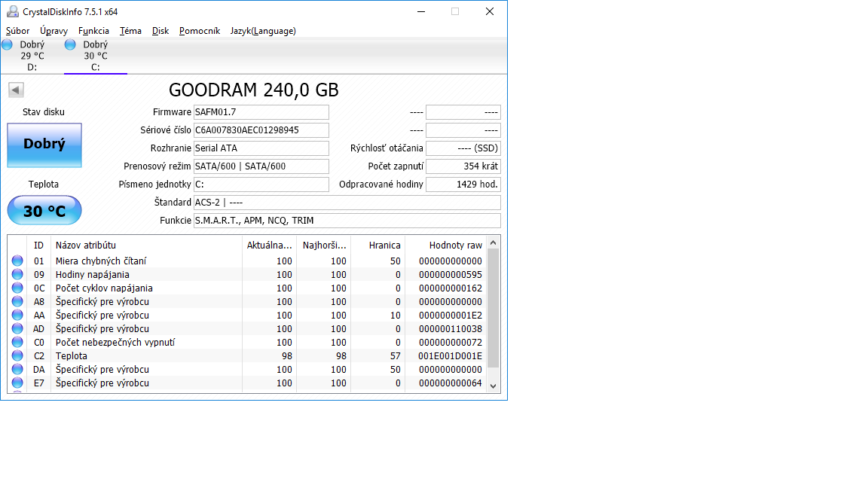
Task: Click the Funkcie S.M.A.R.T. features field
Action: 347,220
